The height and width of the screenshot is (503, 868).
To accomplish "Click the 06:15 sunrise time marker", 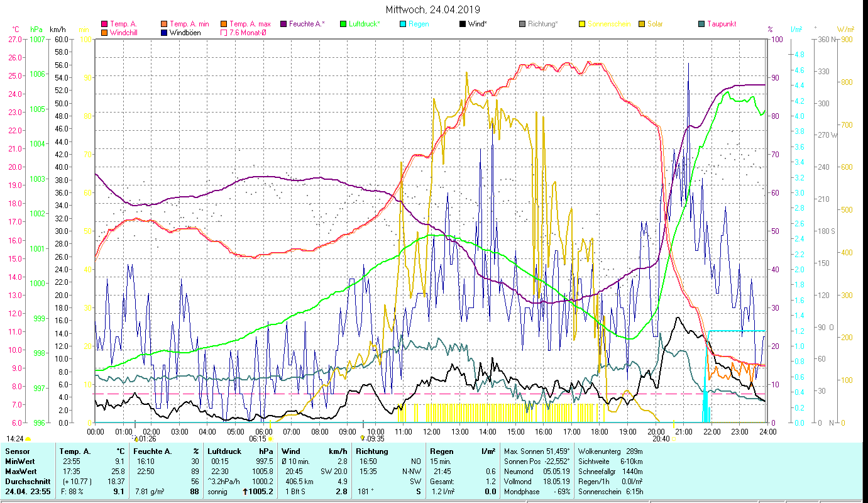I will point(258,439).
